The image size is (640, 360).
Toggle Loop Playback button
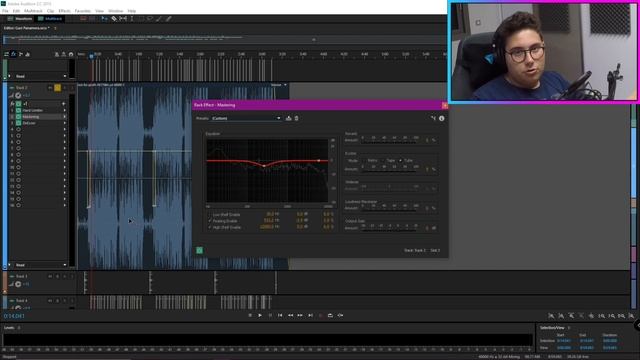[x=330, y=316]
